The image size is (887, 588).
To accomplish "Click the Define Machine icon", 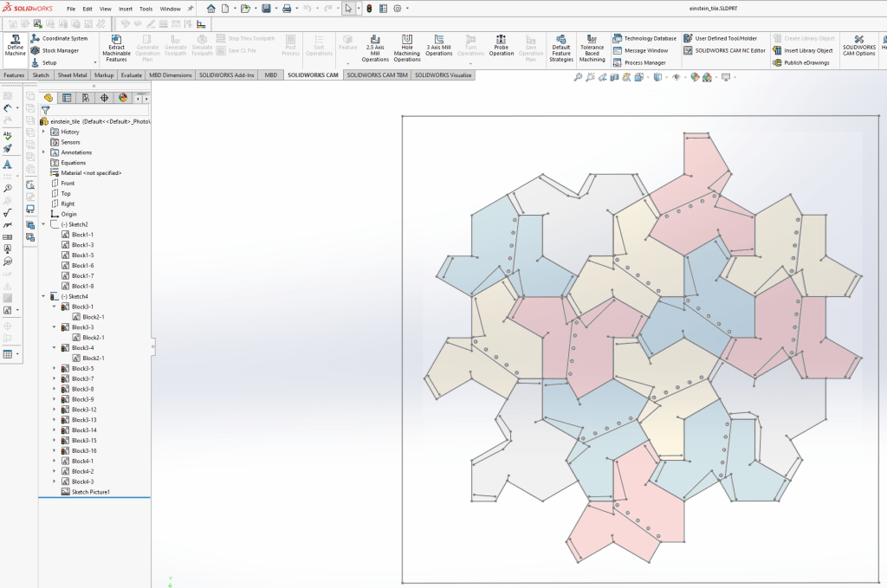I will (x=15, y=43).
